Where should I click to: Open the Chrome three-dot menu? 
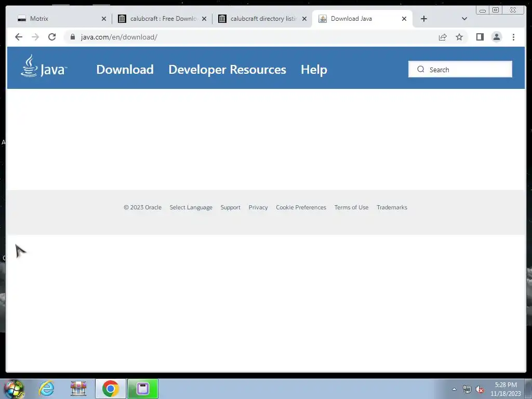pos(513,37)
